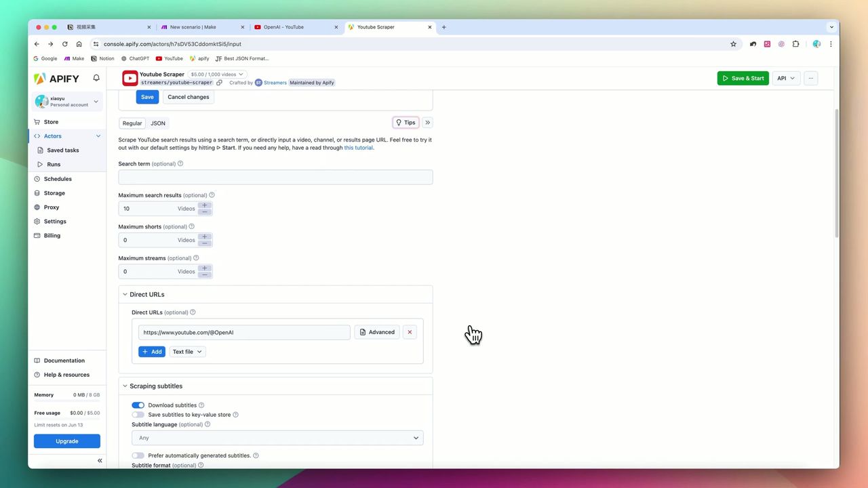The width and height of the screenshot is (868, 488).
Task: Open the Store section in the sidebar
Action: tap(50, 121)
